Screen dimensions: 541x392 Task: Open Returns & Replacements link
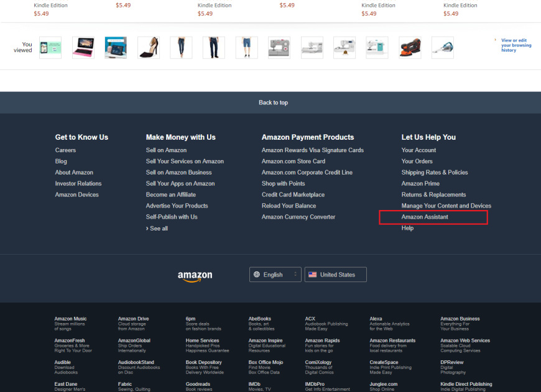(433, 194)
